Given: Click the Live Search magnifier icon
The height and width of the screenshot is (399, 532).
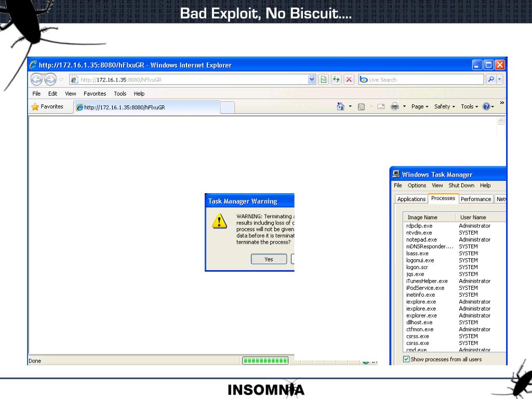Looking at the screenshot, I should pyautogui.click(x=490, y=79).
